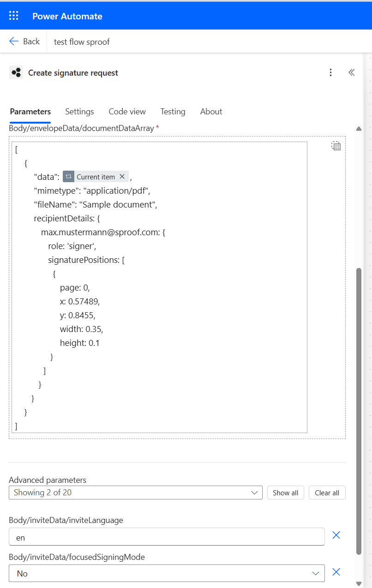372x588 pixels.
Task: Click the width: 0.35 line
Action: pos(81,329)
